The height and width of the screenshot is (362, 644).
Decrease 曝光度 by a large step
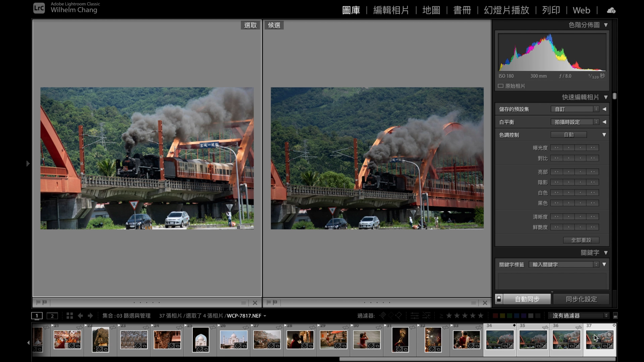tap(556, 148)
